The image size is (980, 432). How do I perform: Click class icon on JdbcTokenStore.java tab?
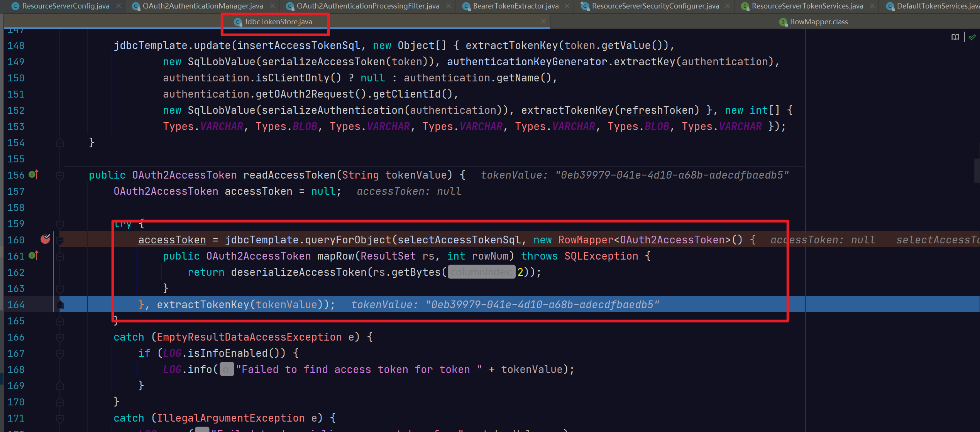[238, 22]
